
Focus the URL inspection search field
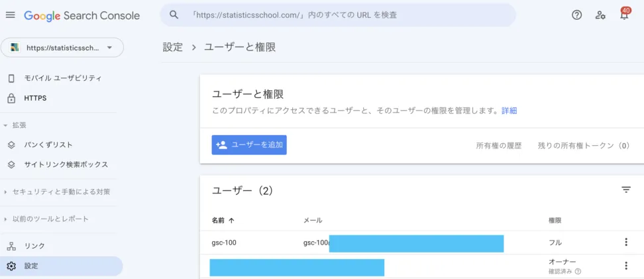(338, 15)
